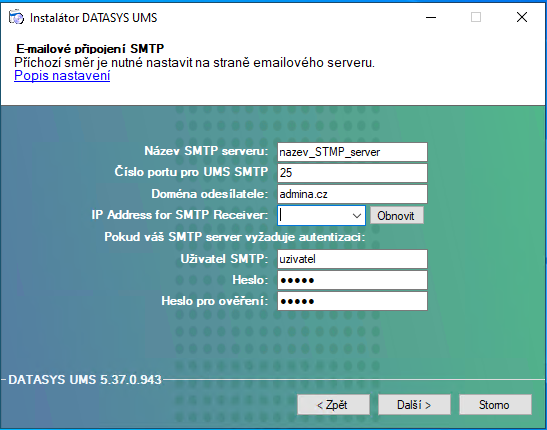
Task: Focus the Heslo pro ověření field
Action: [x=352, y=301]
